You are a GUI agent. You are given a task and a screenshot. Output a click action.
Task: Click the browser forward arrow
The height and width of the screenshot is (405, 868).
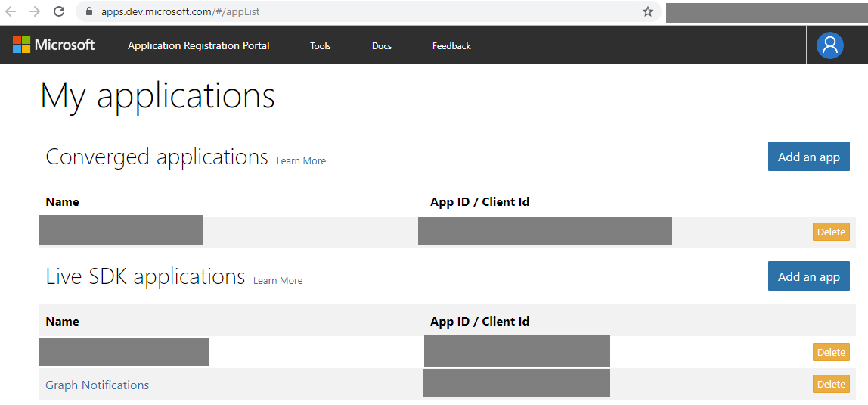tap(34, 11)
